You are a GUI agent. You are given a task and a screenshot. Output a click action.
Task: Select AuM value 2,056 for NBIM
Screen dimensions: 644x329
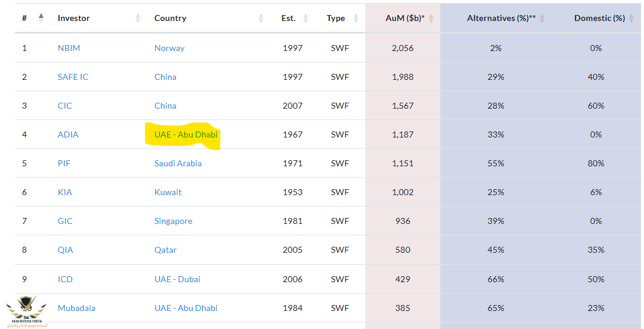[402, 48]
